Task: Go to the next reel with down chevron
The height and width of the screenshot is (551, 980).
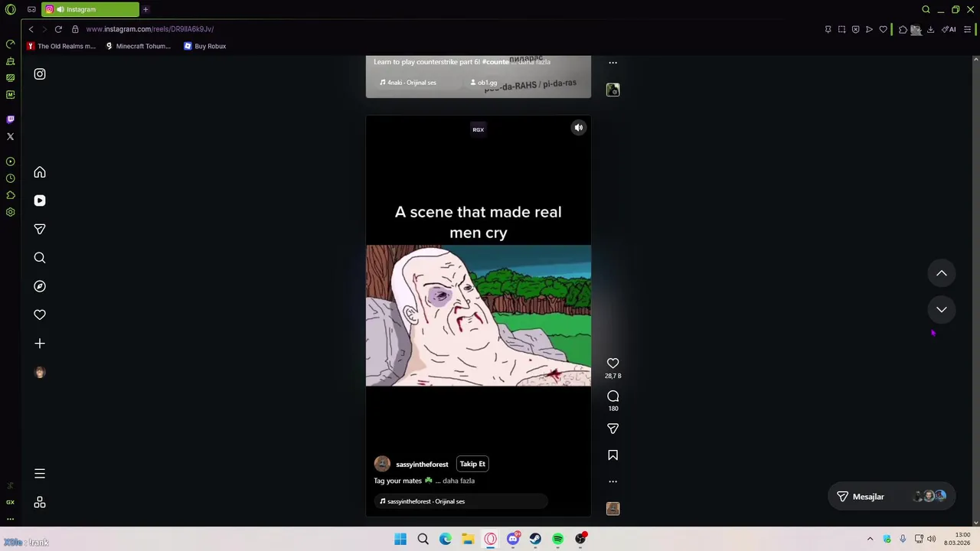Action: (x=942, y=309)
